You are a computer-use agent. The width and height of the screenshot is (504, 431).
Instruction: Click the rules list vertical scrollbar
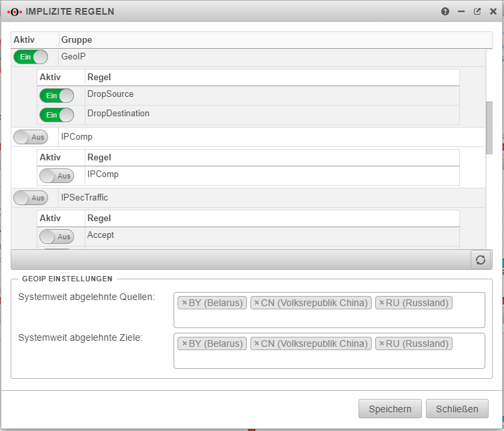pos(489,127)
